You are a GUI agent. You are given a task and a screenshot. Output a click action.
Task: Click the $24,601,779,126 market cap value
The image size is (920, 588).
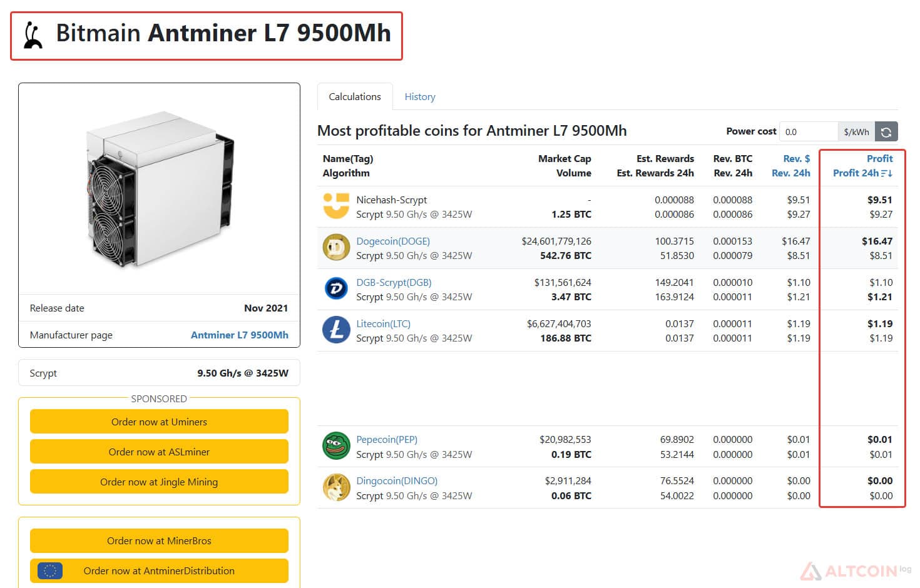pyautogui.click(x=556, y=241)
